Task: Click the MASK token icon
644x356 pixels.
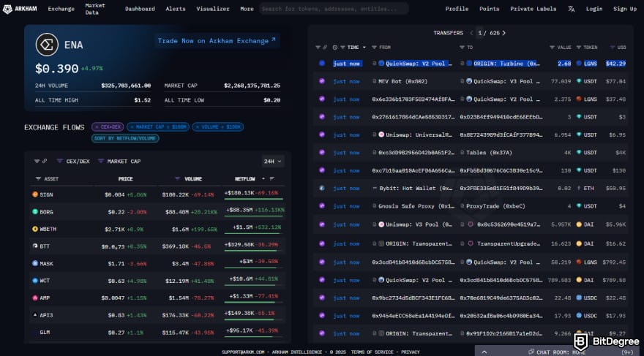Action: [x=35, y=263]
